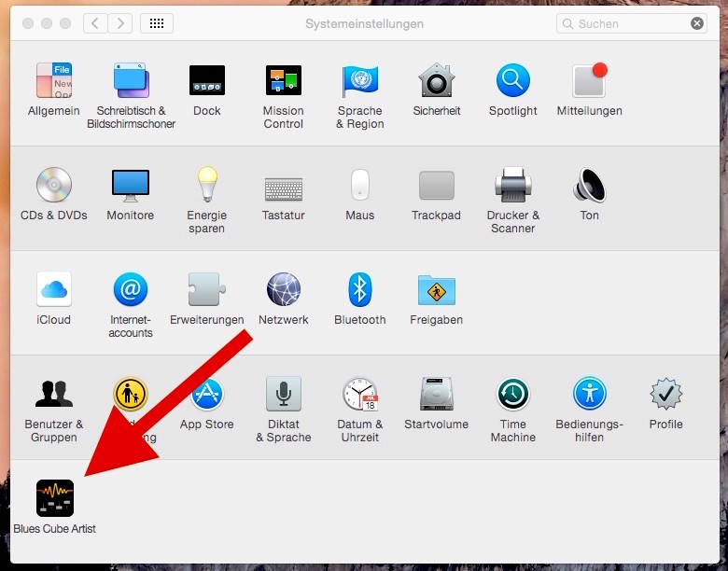Open the Ton sound settings
This screenshot has width=728, height=571.
pos(590,185)
